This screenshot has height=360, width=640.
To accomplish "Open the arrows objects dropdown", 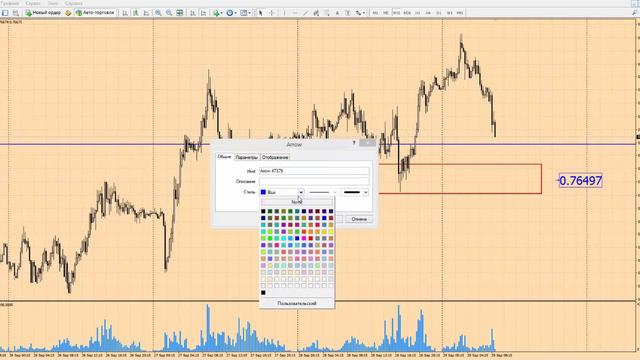I will pyautogui.click(x=360, y=13).
